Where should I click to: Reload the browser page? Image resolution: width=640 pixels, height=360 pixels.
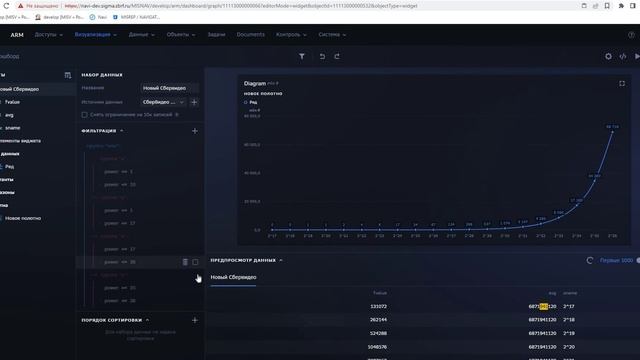point(6,6)
